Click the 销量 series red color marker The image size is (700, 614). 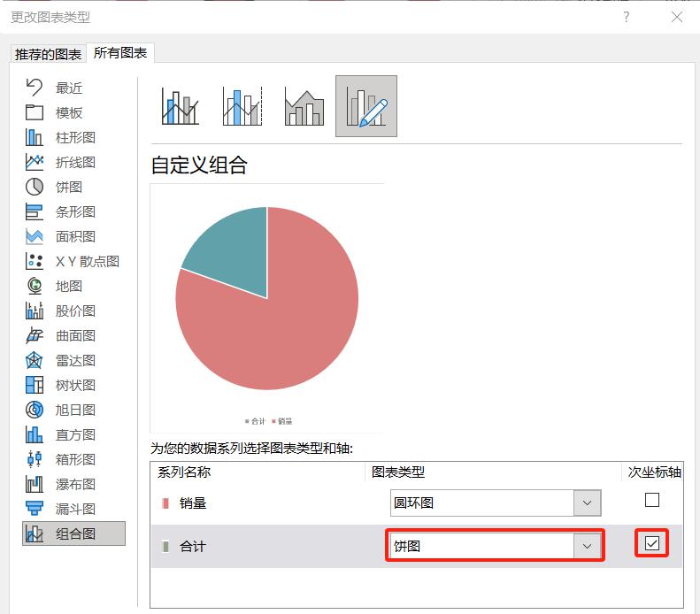click(x=165, y=503)
